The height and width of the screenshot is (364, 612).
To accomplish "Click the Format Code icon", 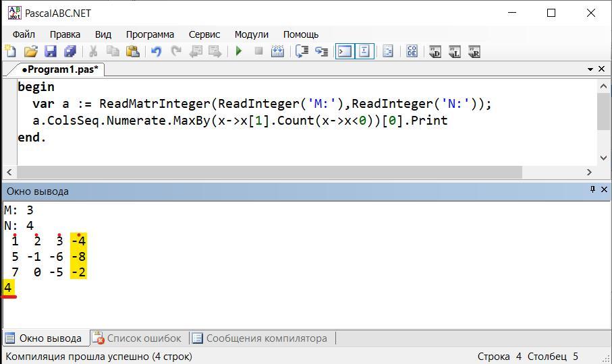I will (x=412, y=51).
